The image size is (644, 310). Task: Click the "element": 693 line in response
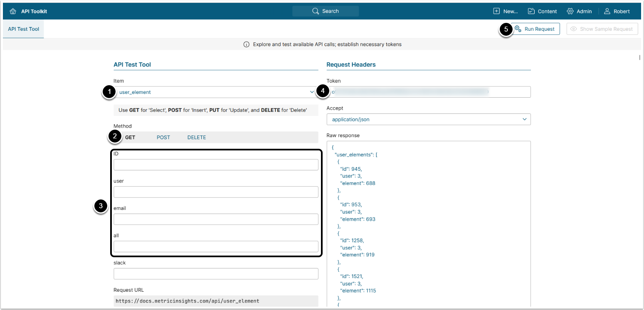(358, 219)
